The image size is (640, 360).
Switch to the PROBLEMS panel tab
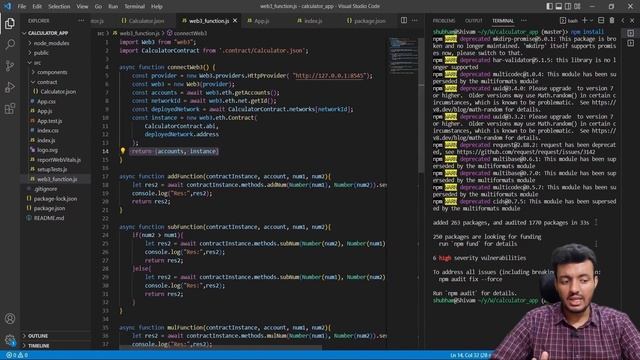(444, 20)
